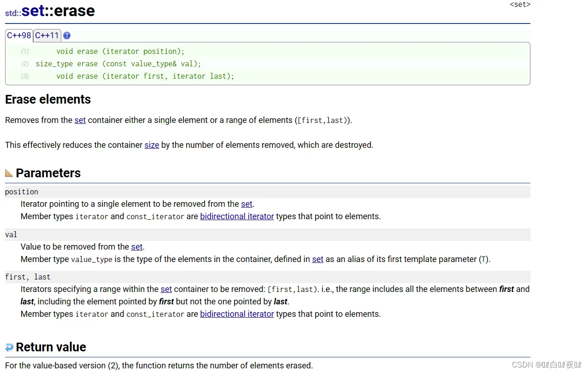Click the 'std::' prefix in the page title
The image size is (588, 373).
tap(13, 13)
